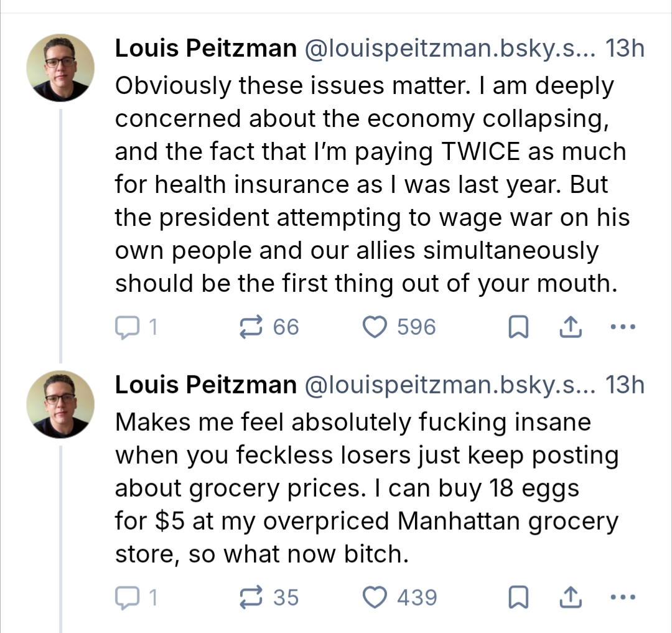Open the @louispeitzman.bsky.s... handle on first post
672x633 pixels.
tap(449, 49)
